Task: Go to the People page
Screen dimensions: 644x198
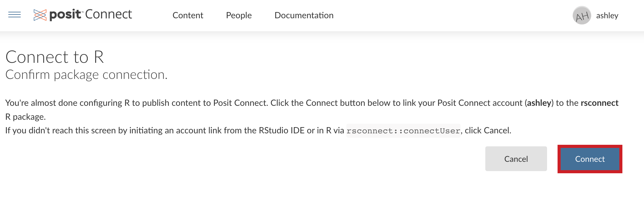Action: coord(239,15)
